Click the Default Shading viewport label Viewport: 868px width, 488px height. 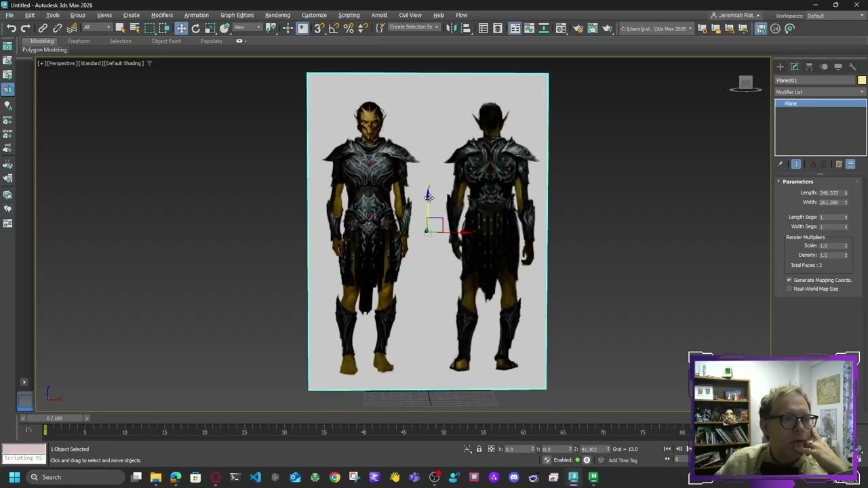click(123, 63)
